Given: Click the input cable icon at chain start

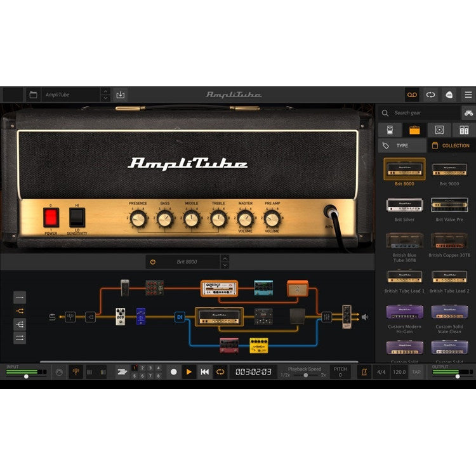Looking at the screenshot, I should click(52, 317).
